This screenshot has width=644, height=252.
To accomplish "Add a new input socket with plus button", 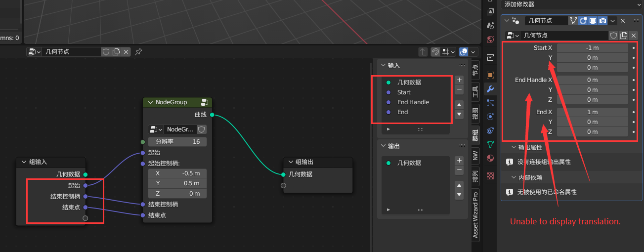I will (x=459, y=80).
